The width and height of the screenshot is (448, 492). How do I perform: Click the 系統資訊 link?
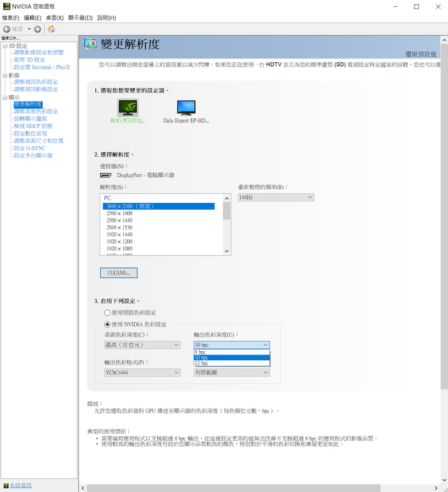21,485
